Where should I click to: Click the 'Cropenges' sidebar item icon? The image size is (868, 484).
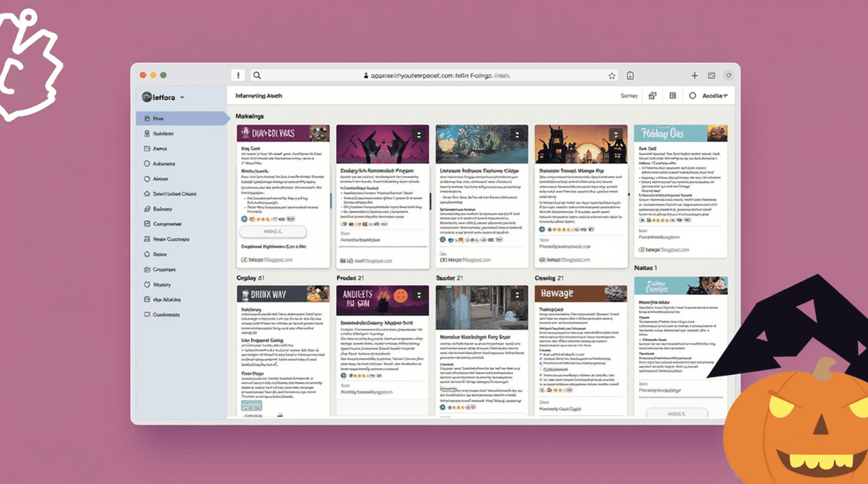pos(147,270)
